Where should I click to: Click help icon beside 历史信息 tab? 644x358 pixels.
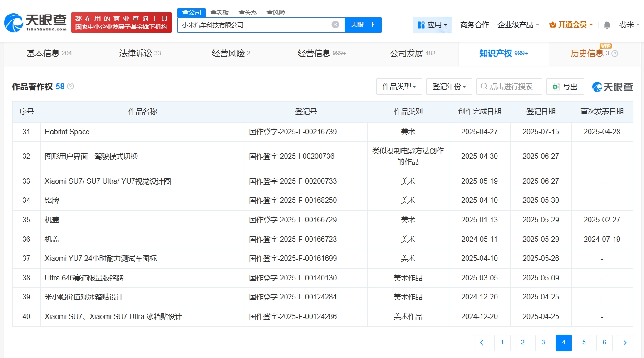(615, 54)
